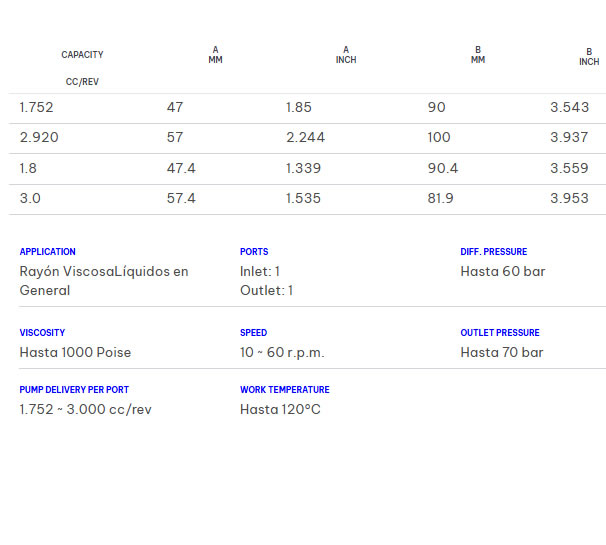Click the APPLICATION label
Viewport: 606px width, 545px height.
pos(47,252)
